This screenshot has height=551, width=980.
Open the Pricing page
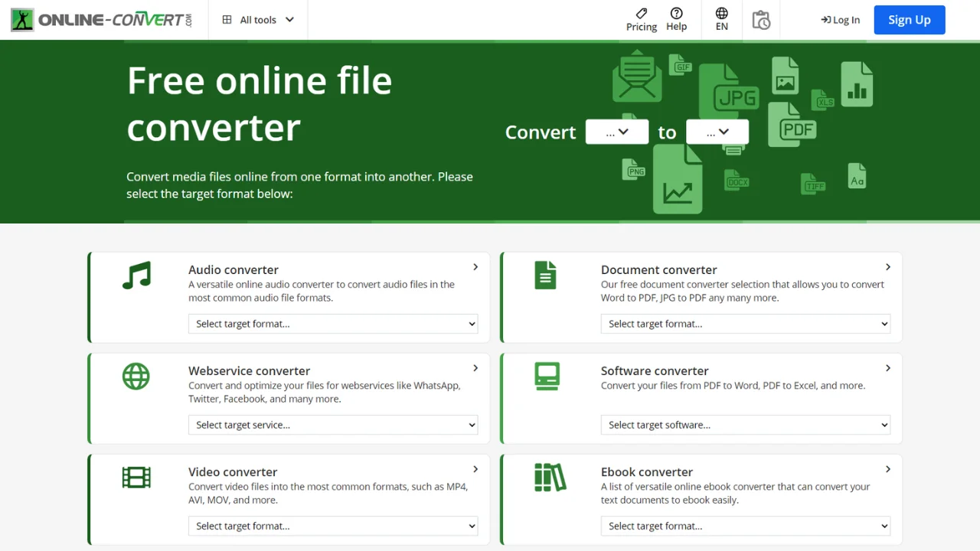tap(641, 20)
